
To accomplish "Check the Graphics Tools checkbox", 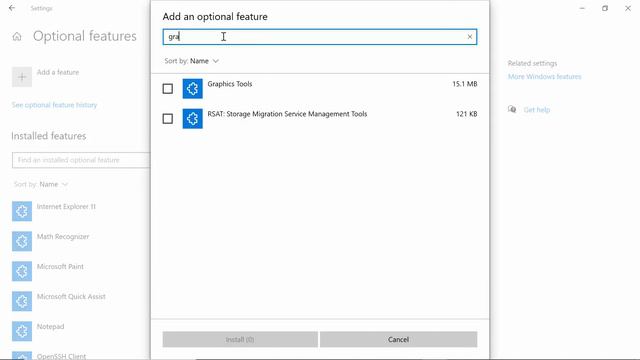I will point(167,89).
